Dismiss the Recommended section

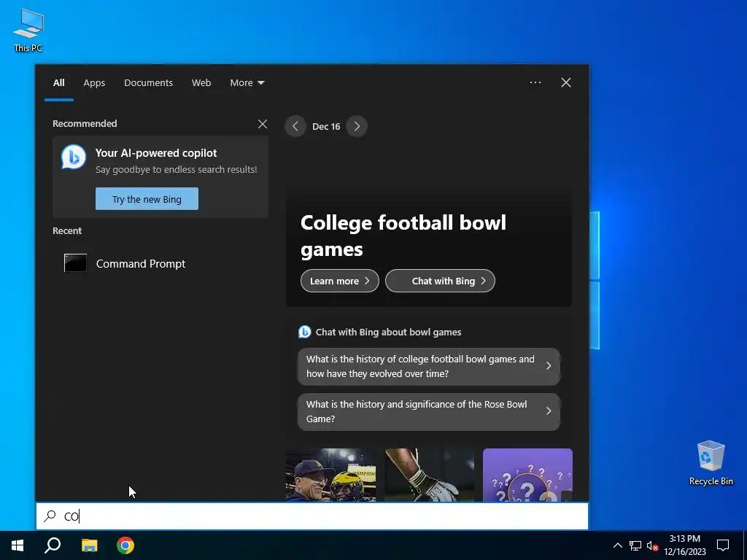263,124
